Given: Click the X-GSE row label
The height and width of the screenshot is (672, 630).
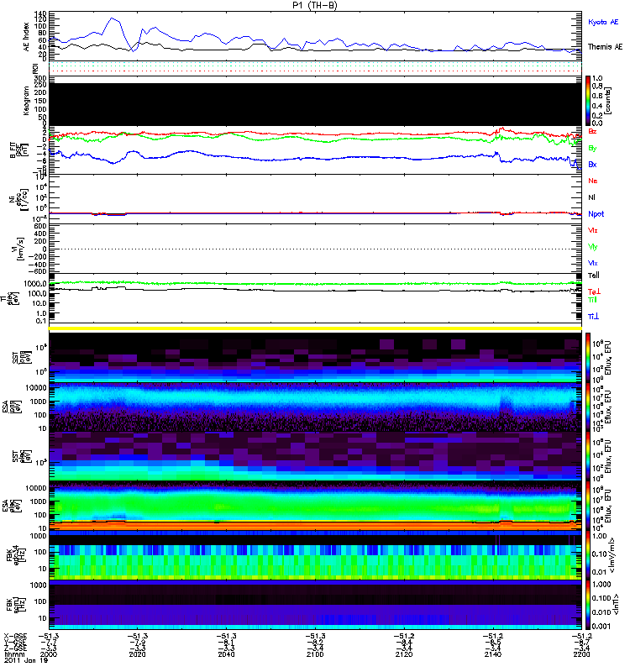Looking at the screenshot, I should [x=15, y=636].
